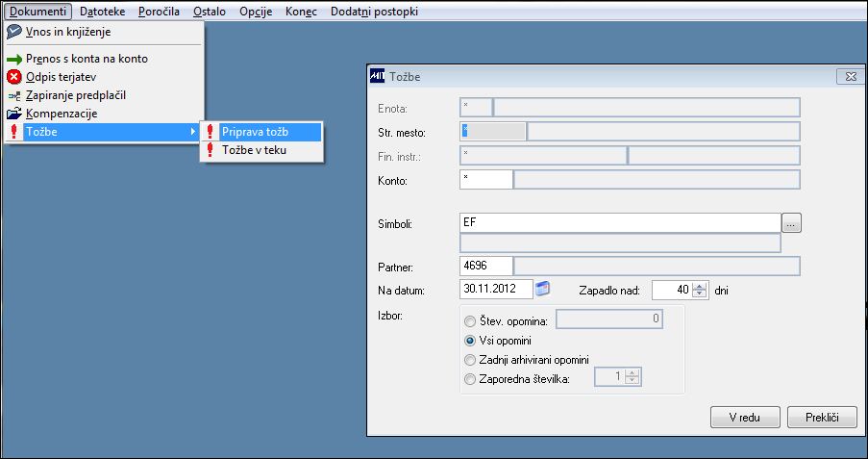
Task: Increase the Zapadlo nad days spinner
Action: coord(701,286)
